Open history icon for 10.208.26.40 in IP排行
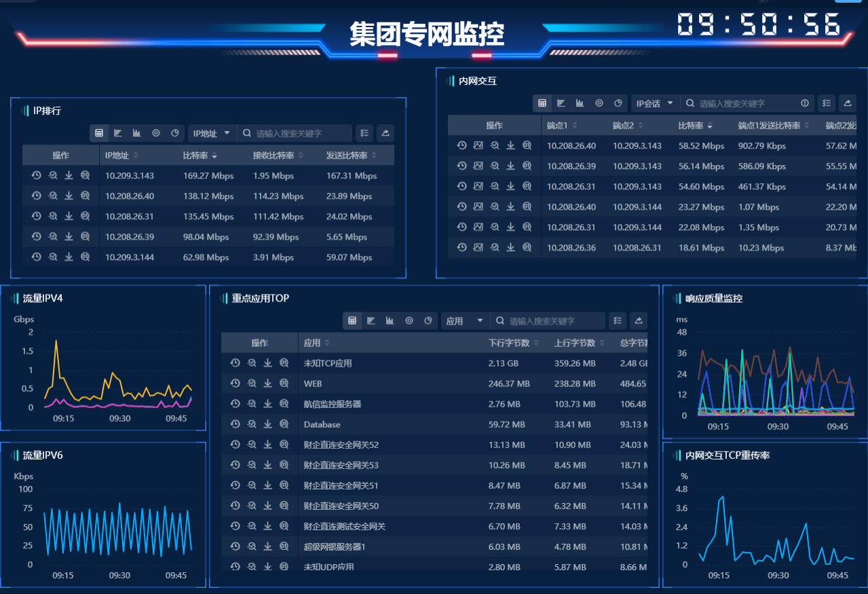This screenshot has width=868, height=594. [x=37, y=196]
